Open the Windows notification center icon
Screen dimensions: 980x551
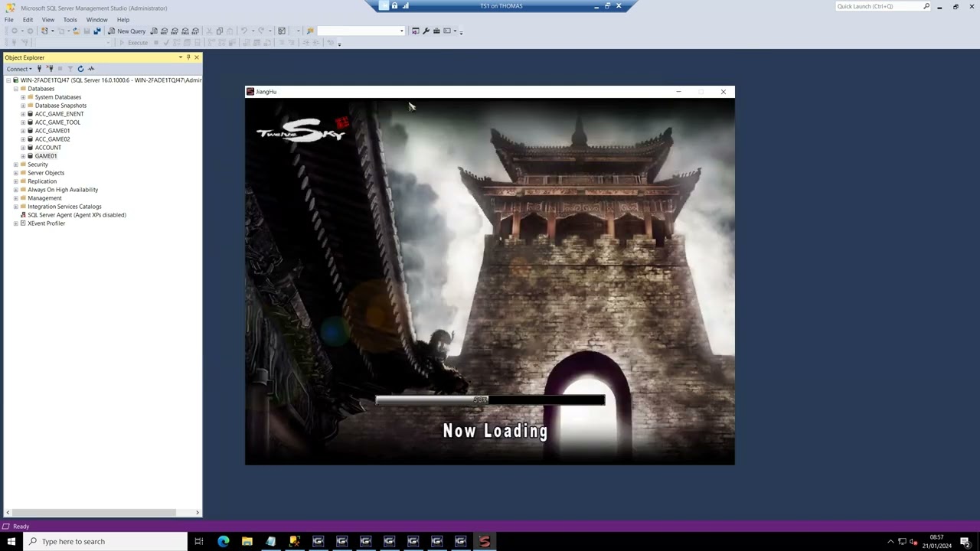pos(966,541)
